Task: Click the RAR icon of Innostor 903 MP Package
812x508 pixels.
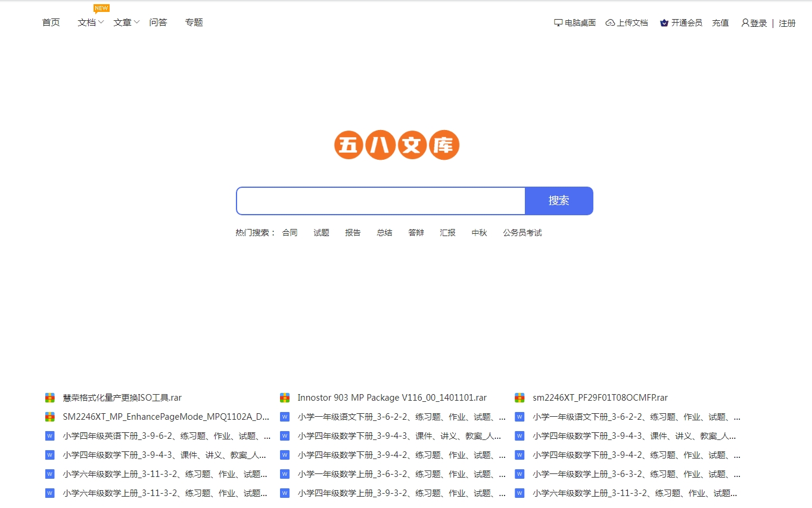Action: [284, 397]
